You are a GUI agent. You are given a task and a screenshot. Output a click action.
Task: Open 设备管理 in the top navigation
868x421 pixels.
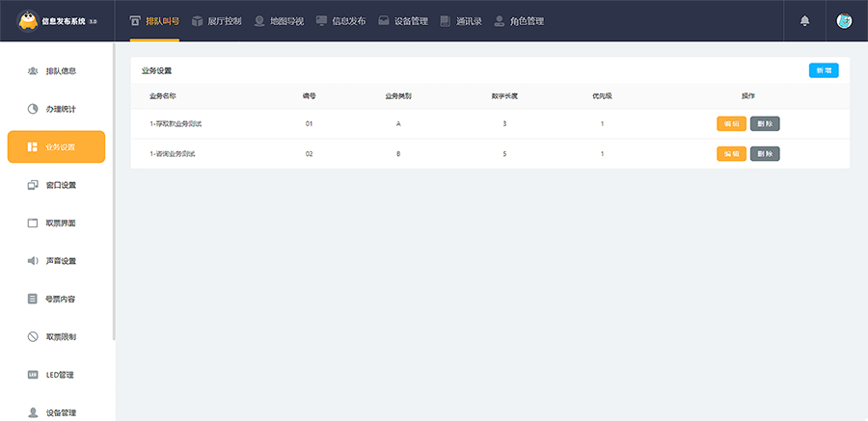403,21
